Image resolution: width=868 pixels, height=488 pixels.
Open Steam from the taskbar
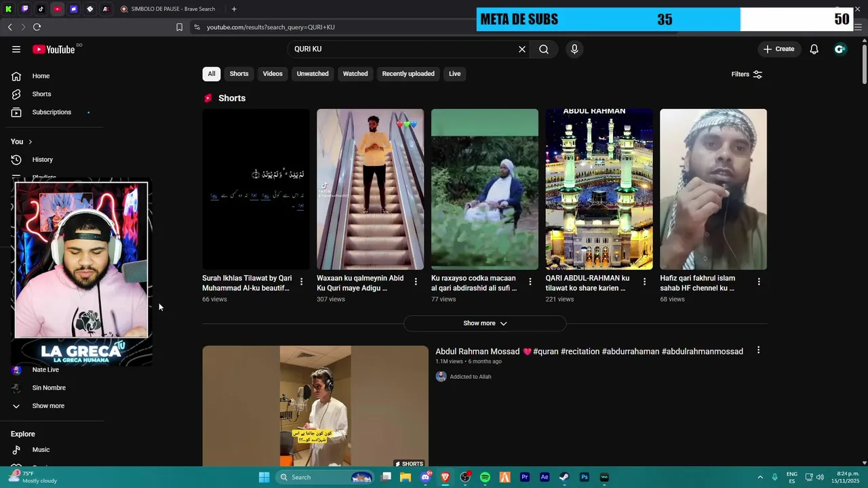[564, 477]
